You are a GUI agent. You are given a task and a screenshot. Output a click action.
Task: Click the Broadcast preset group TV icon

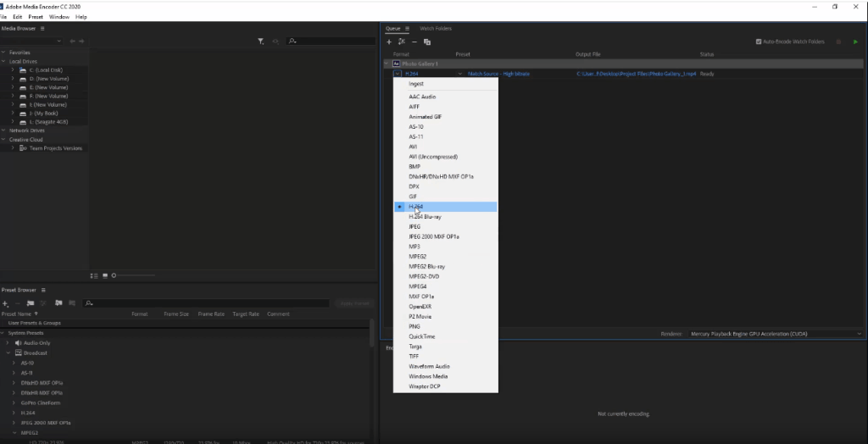pyautogui.click(x=19, y=352)
